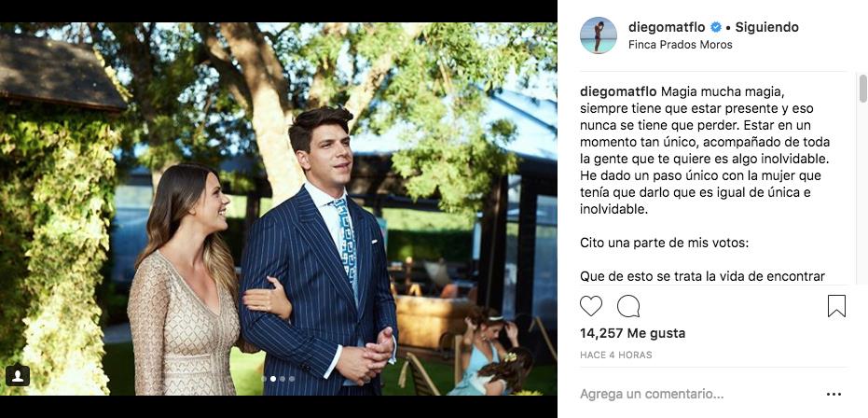Save the post with the bookmark icon

836,306
